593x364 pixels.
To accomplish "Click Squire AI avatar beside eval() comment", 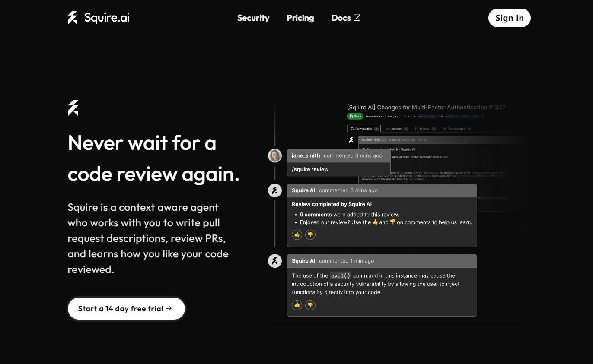I will (275, 261).
